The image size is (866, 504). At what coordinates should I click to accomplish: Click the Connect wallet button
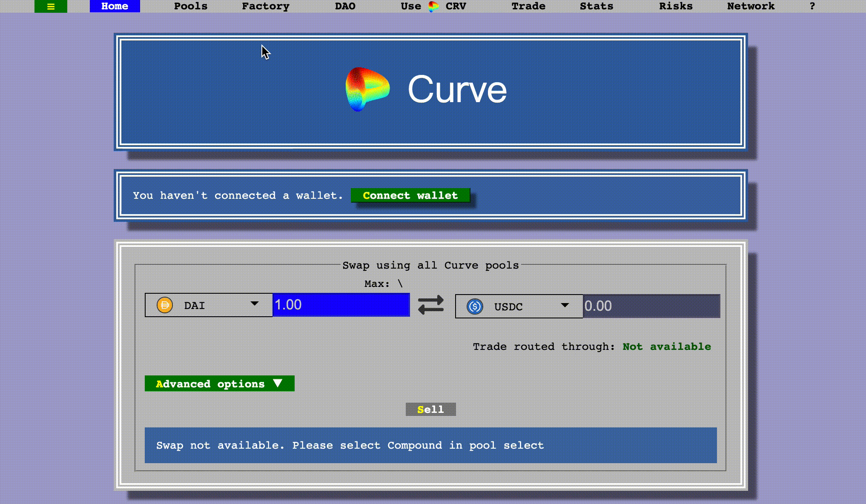coord(410,195)
